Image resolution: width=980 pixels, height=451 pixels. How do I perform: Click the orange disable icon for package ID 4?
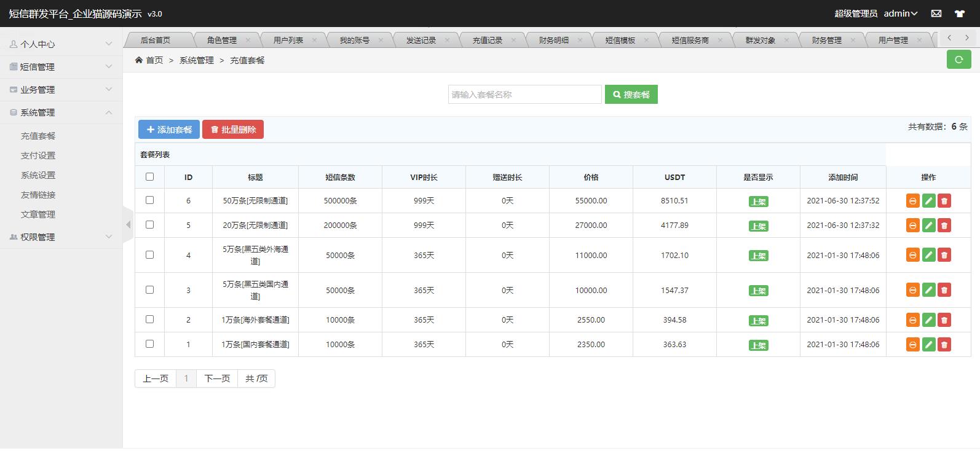click(912, 255)
